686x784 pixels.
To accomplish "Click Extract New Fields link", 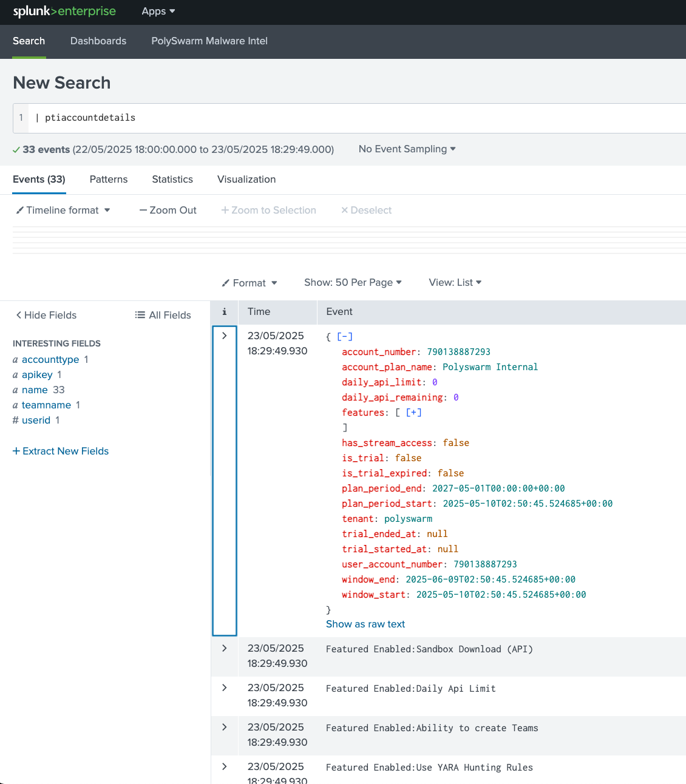I will [x=61, y=451].
